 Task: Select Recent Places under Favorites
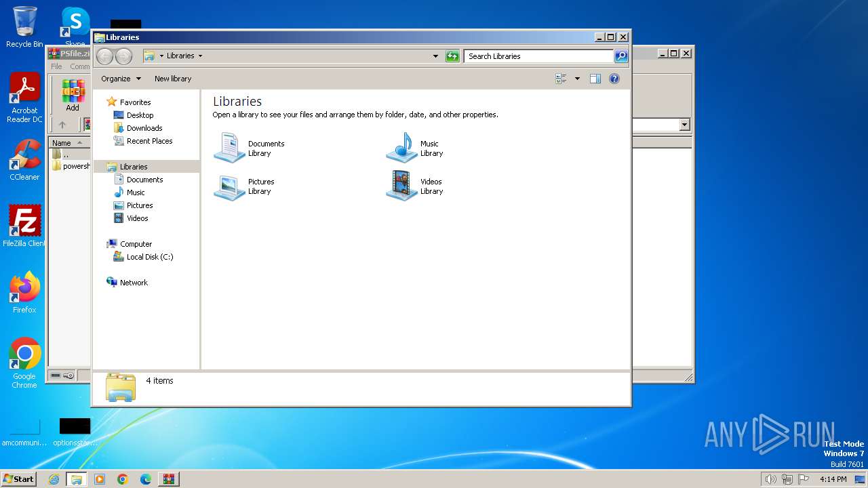point(149,141)
